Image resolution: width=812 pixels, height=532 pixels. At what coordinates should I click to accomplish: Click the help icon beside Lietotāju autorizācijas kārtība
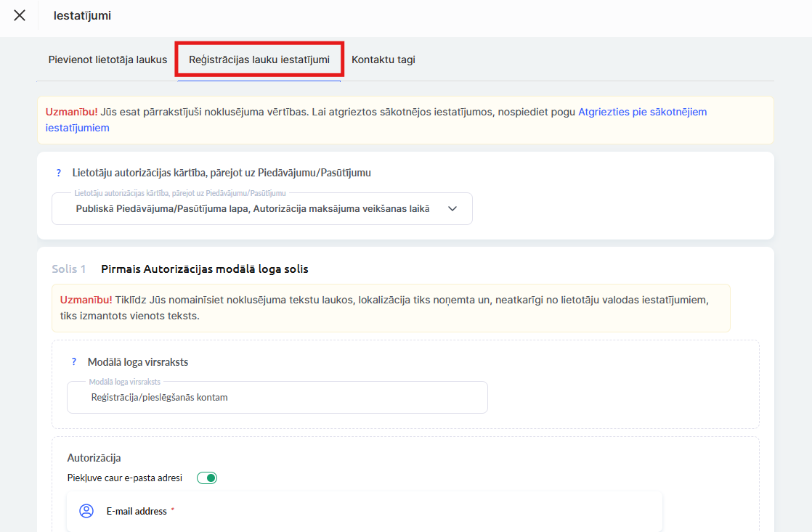coord(59,173)
